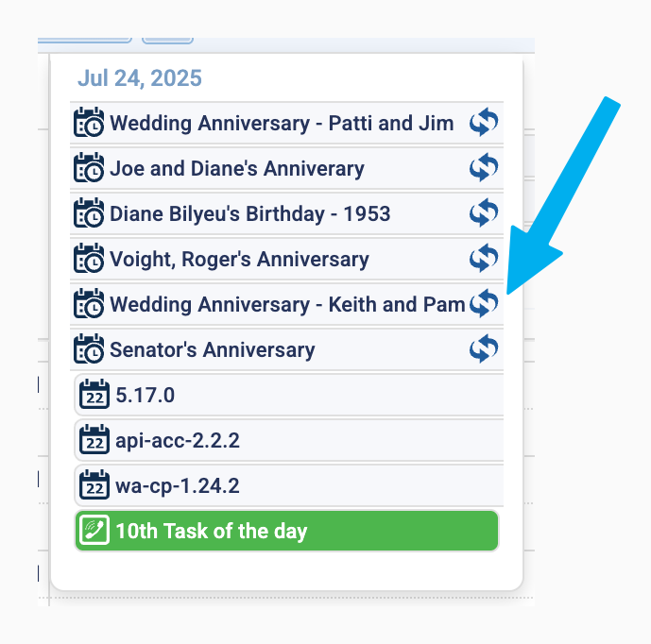
Task: Select the Senator's Anniversary event
Action: (212, 350)
